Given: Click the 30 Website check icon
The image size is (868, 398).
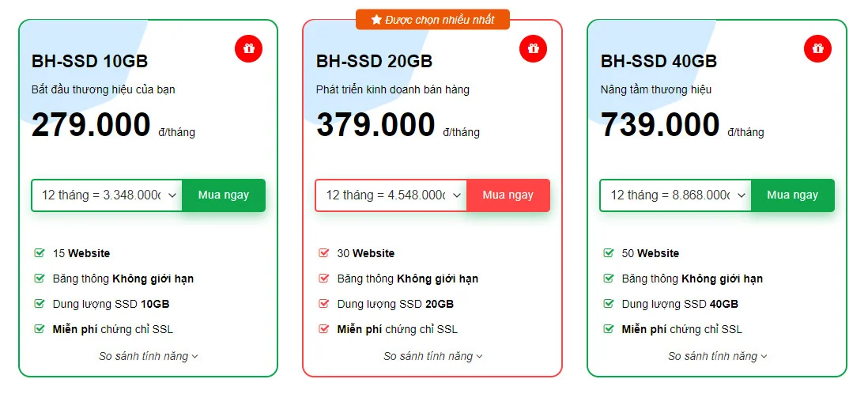Looking at the screenshot, I should pos(323,253).
